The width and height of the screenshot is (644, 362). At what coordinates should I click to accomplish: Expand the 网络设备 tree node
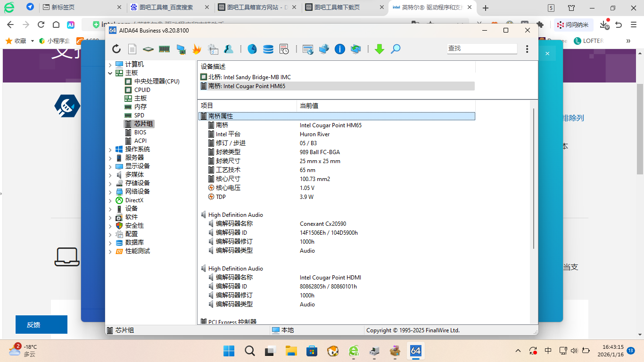[x=110, y=192]
